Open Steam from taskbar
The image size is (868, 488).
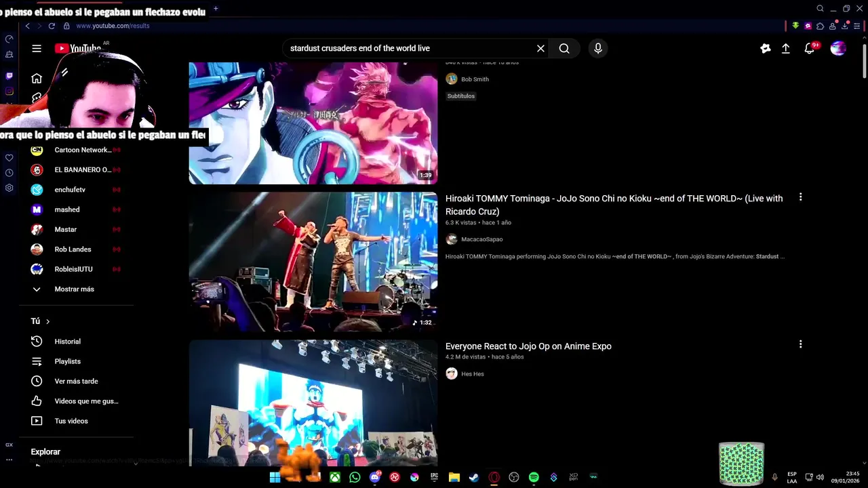[474, 477]
